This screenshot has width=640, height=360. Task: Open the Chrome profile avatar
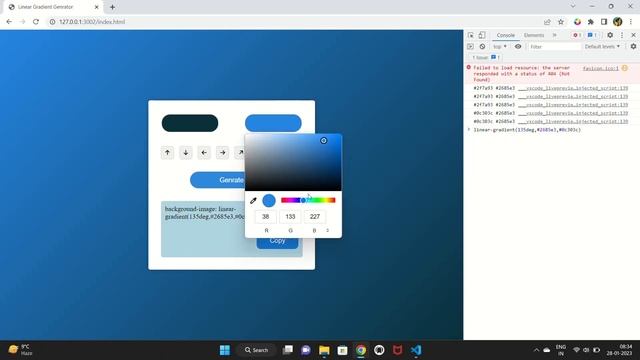coord(618,22)
